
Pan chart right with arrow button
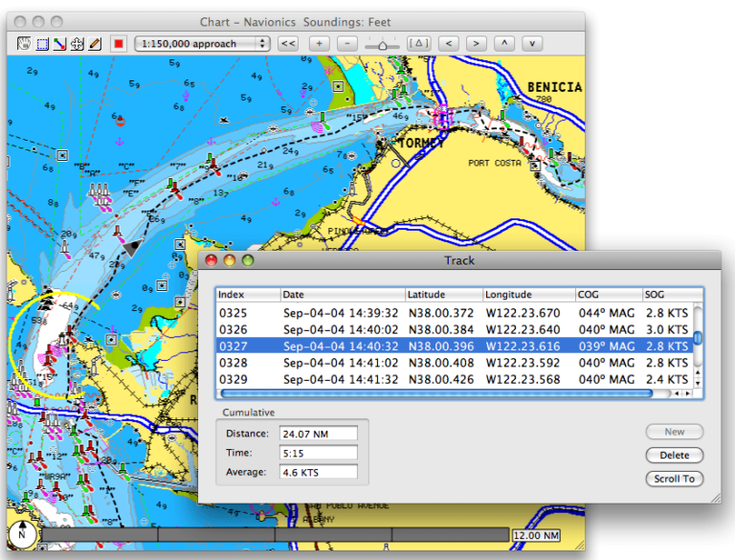coord(477,43)
